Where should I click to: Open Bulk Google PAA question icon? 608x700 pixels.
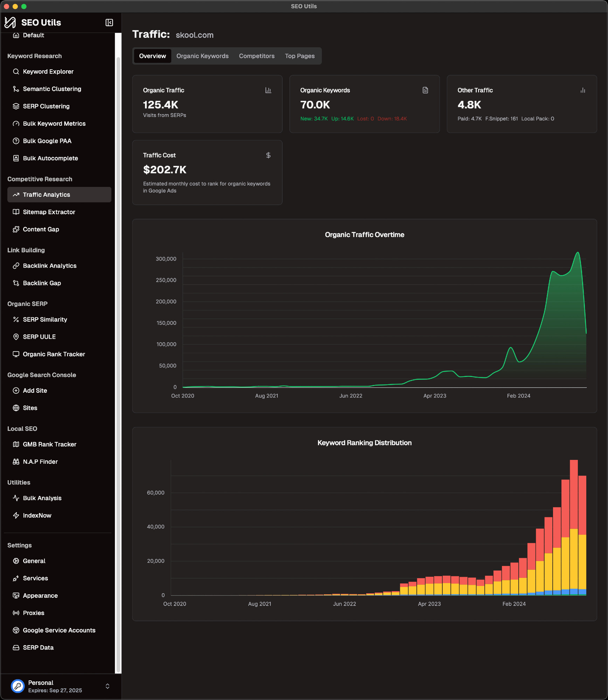[x=16, y=141]
